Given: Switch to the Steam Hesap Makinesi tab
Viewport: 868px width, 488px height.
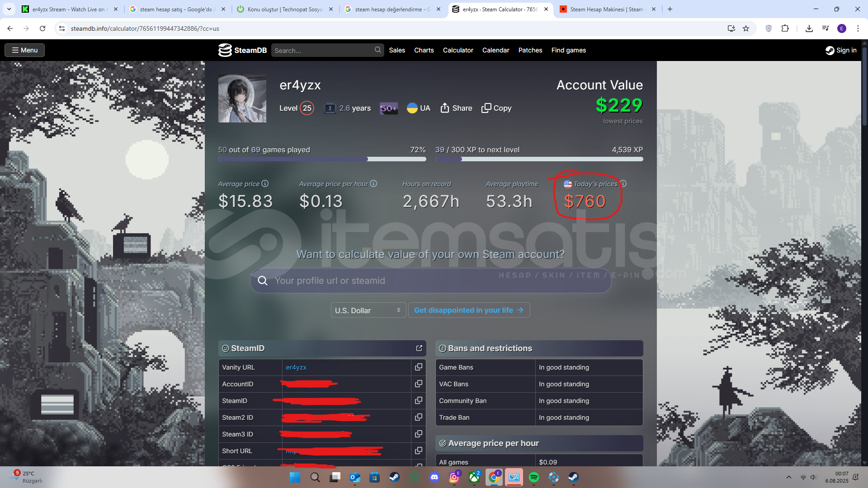Looking at the screenshot, I should [x=608, y=9].
